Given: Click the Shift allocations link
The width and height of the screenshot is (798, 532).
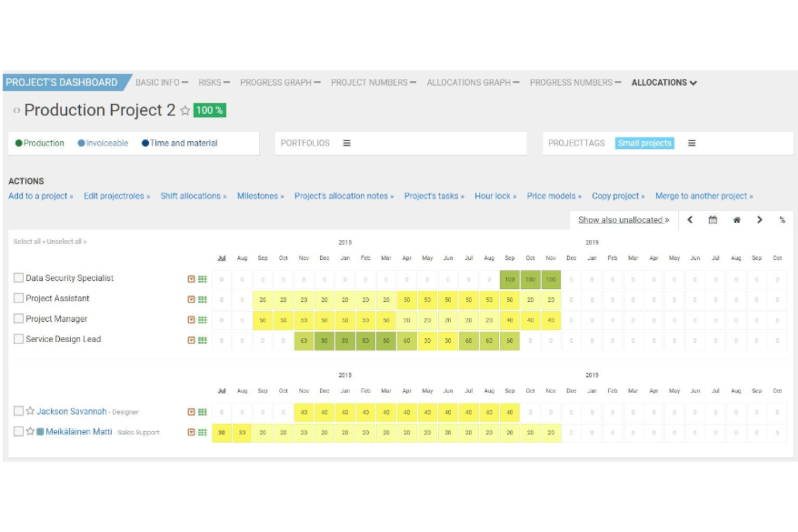Looking at the screenshot, I should (193, 196).
